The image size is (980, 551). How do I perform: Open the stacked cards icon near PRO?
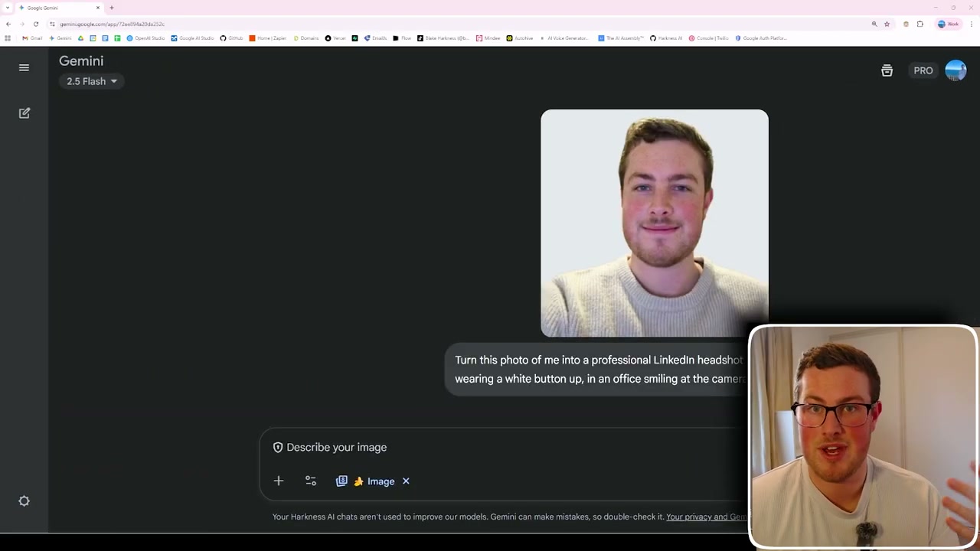887,70
